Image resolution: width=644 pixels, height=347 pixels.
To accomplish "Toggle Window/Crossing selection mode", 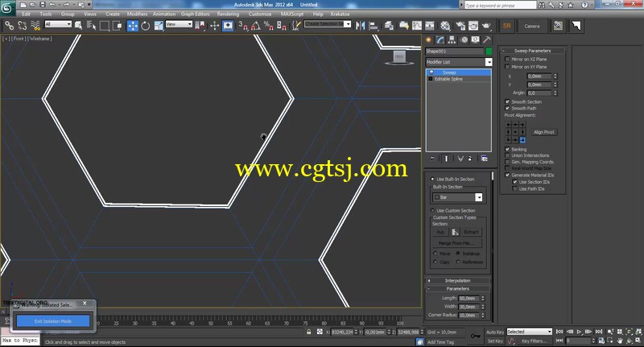I will pos(118,26).
